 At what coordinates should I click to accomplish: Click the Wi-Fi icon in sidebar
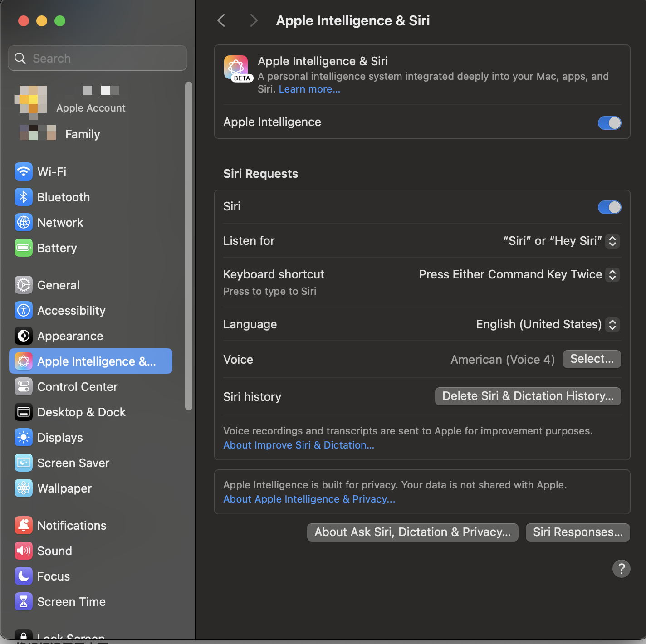click(x=24, y=172)
